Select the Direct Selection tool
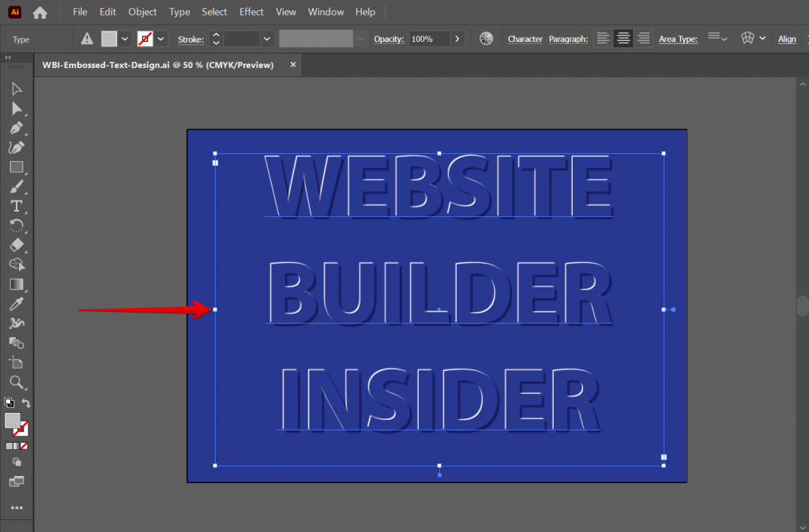The width and height of the screenshot is (809, 532). click(x=17, y=107)
